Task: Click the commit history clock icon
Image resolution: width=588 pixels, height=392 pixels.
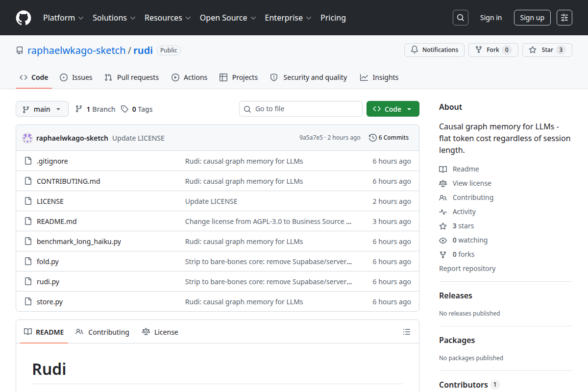Action: pos(373,138)
